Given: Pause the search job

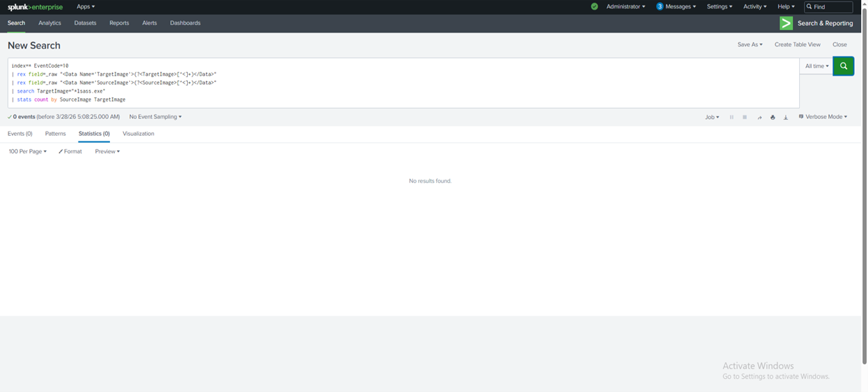Looking at the screenshot, I should point(732,117).
